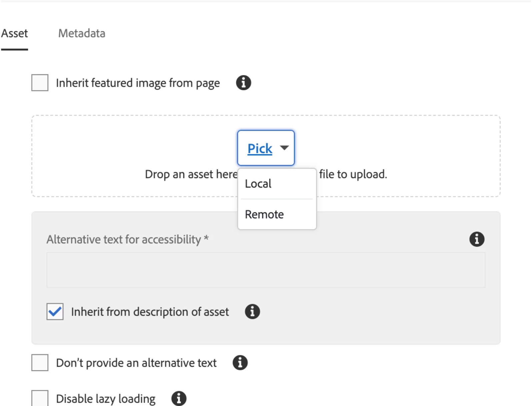Tick the Disable lazy loading checkbox

pyautogui.click(x=40, y=398)
